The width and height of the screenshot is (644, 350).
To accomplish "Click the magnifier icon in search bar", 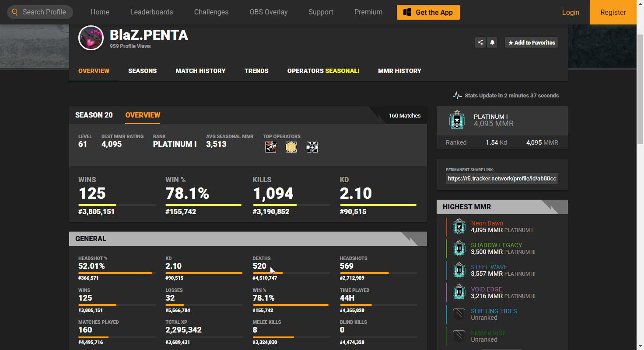I will pyautogui.click(x=15, y=12).
